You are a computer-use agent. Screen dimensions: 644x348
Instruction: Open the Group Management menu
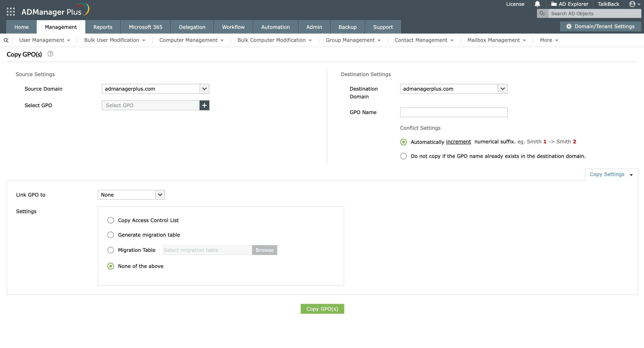click(353, 40)
